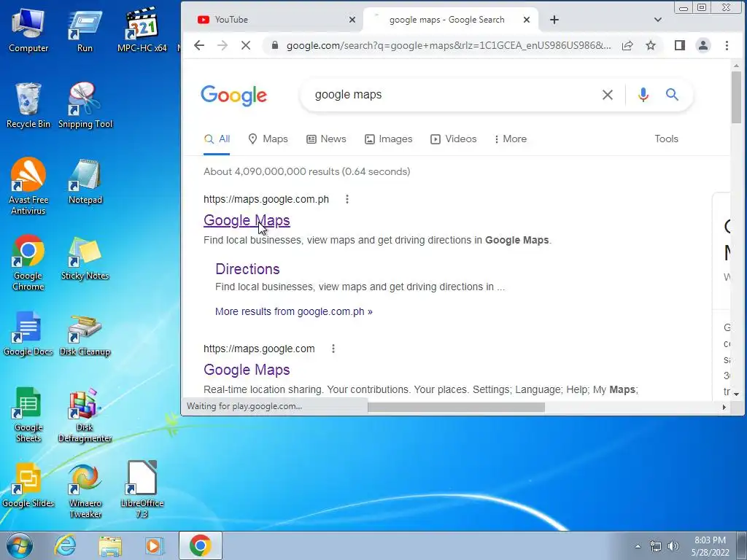Open Avast Free Antivirus shortcut

[x=28, y=187]
